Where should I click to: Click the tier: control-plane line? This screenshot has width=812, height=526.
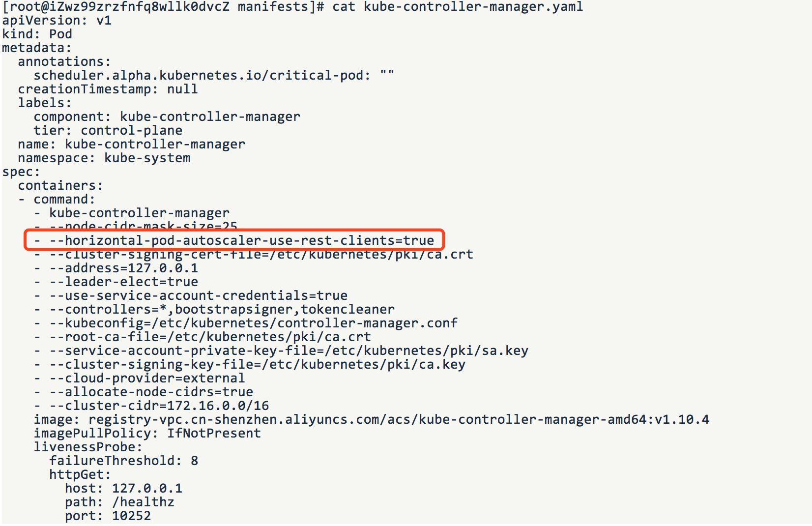[108, 131]
